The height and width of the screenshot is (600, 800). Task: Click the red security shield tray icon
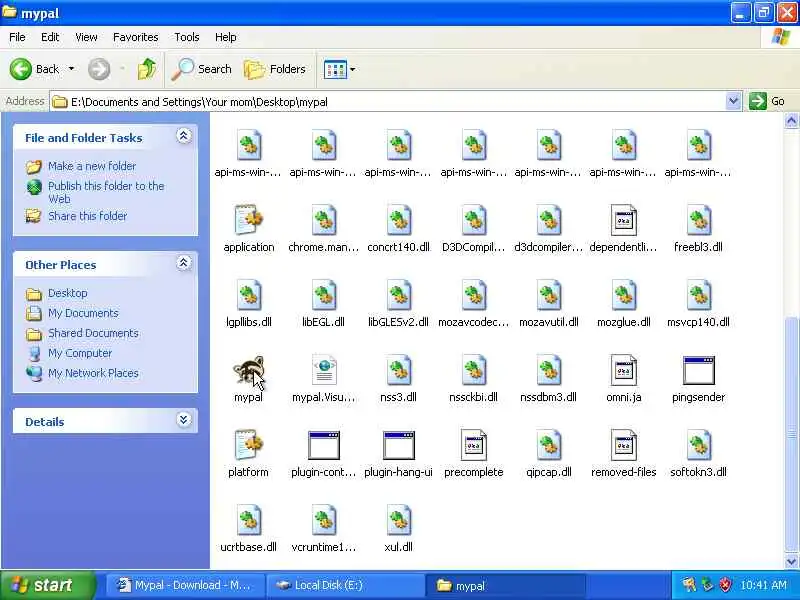(x=725, y=585)
